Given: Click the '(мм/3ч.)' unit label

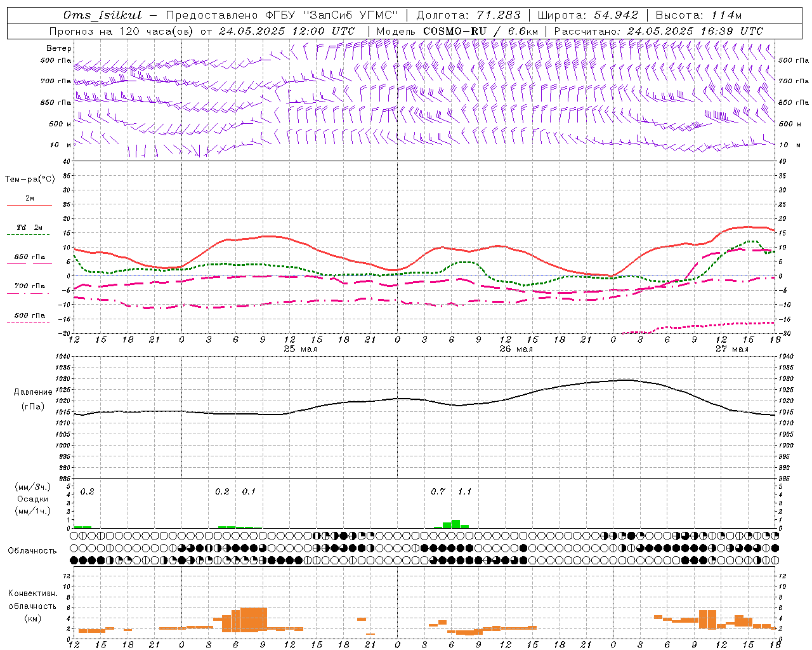Looking at the screenshot, I should 33,487.
